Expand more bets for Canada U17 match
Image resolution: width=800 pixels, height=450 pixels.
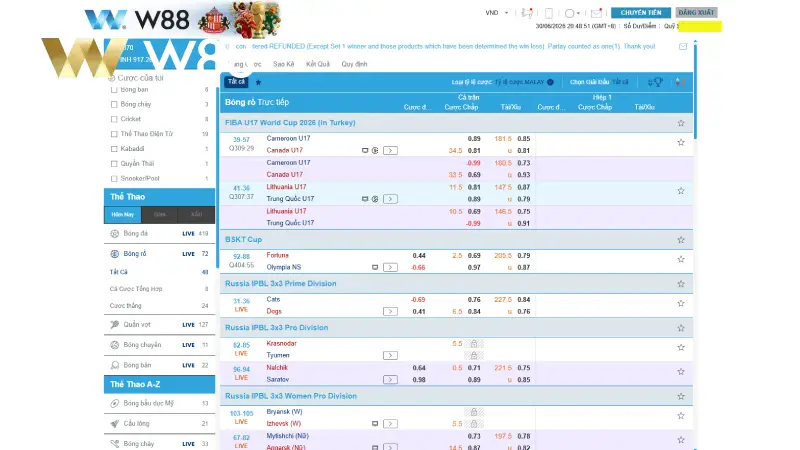coord(390,151)
